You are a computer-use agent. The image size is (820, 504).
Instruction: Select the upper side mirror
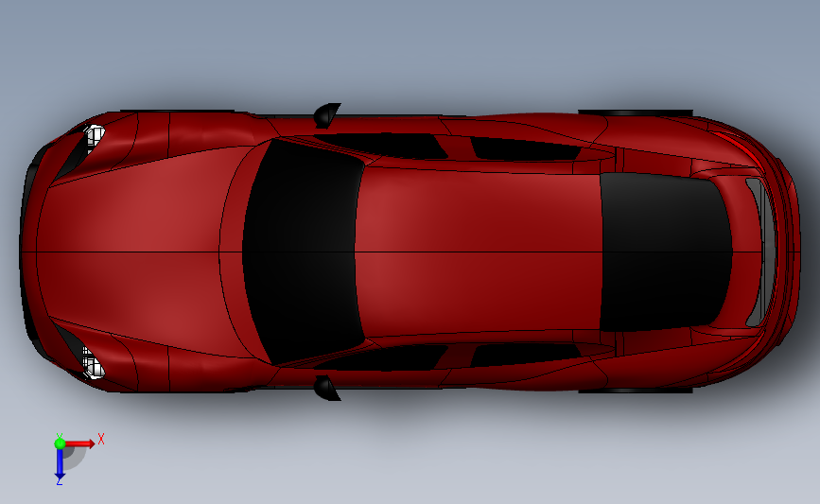click(x=326, y=115)
